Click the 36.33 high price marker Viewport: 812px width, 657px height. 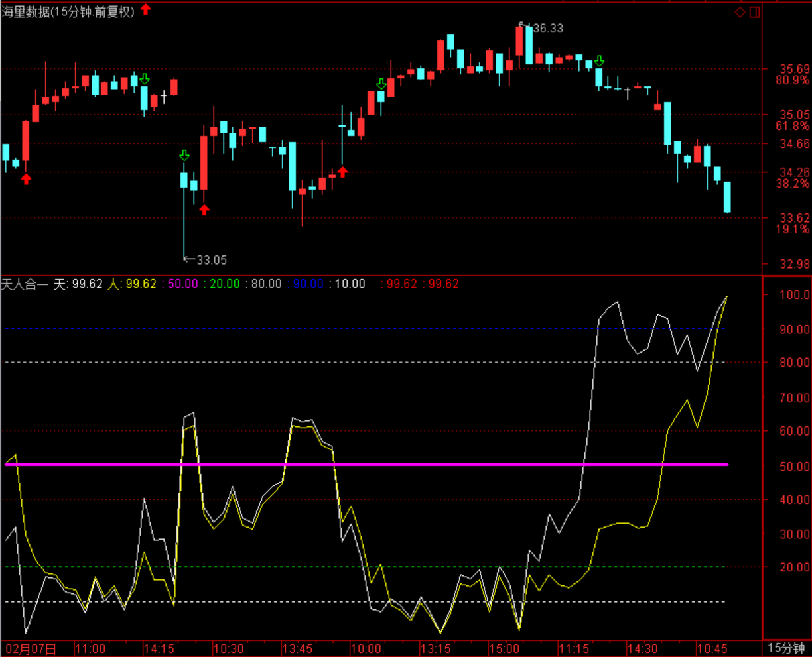548,28
